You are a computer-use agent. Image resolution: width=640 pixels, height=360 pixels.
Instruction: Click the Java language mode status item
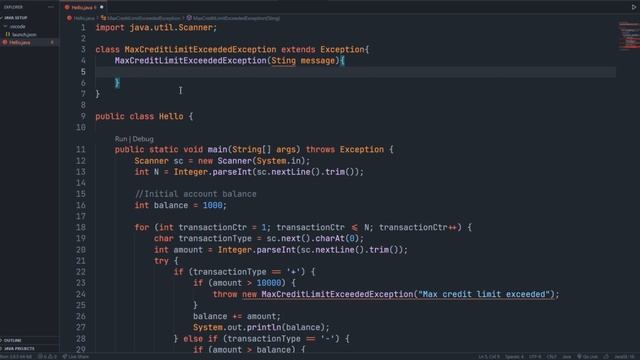pos(567,357)
